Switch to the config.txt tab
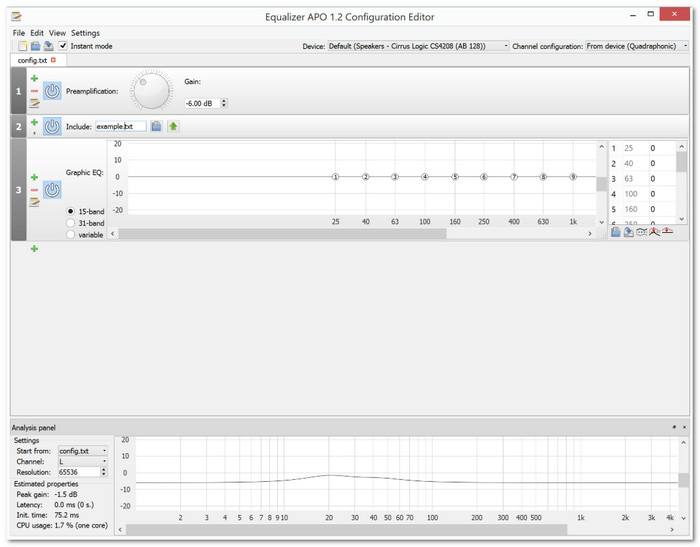Screen dimensions: 700x547 34,60
